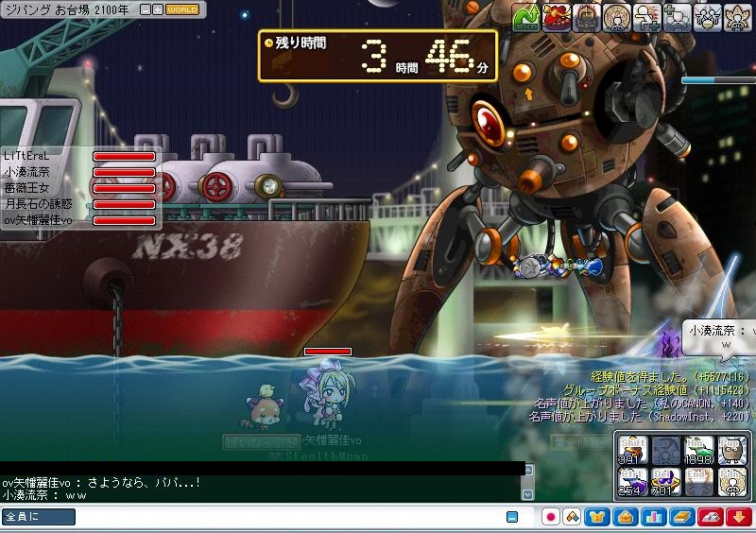Use the Hm quickslot green potion 1898
756x533 pixels.
click(699, 451)
